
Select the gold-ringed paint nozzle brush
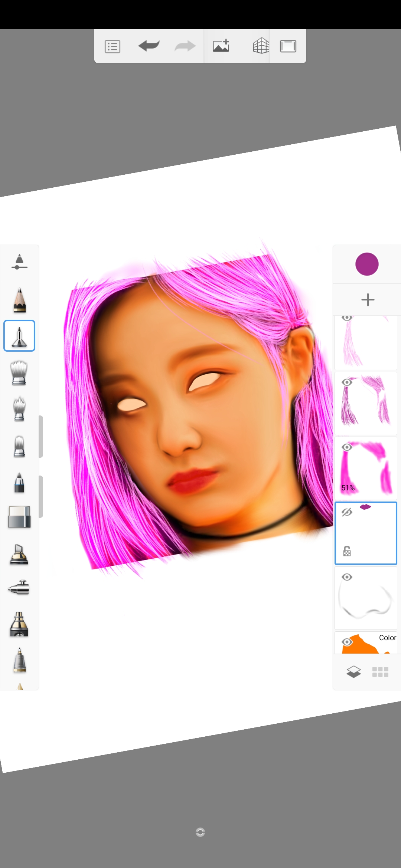point(19,624)
